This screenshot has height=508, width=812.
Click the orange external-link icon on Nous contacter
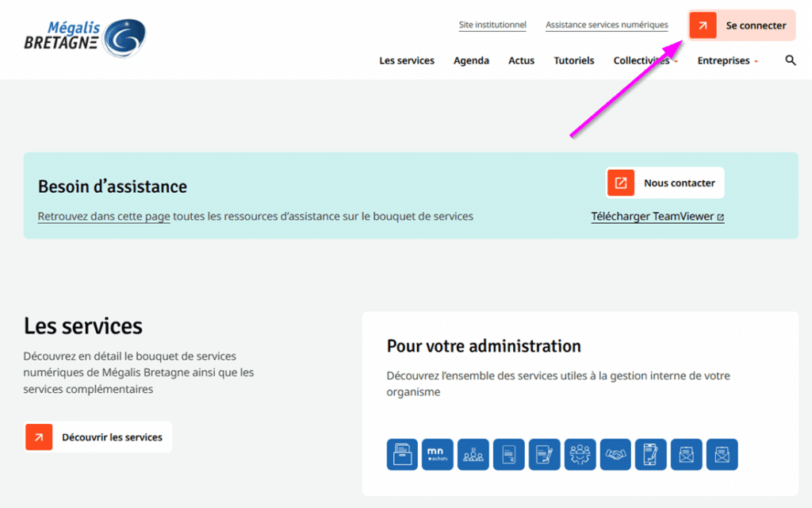click(620, 183)
